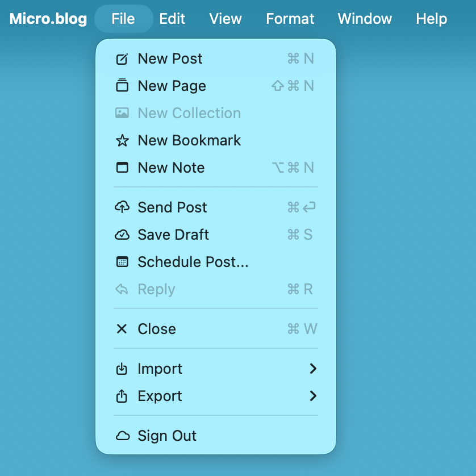
Task: Expand the Export submenu chevron
Action: [313, 396]
